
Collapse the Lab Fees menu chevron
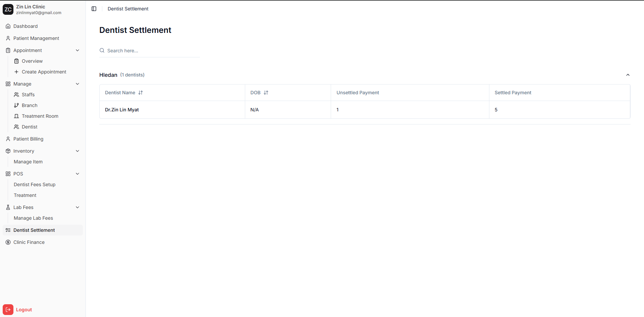tap(77, 207)
